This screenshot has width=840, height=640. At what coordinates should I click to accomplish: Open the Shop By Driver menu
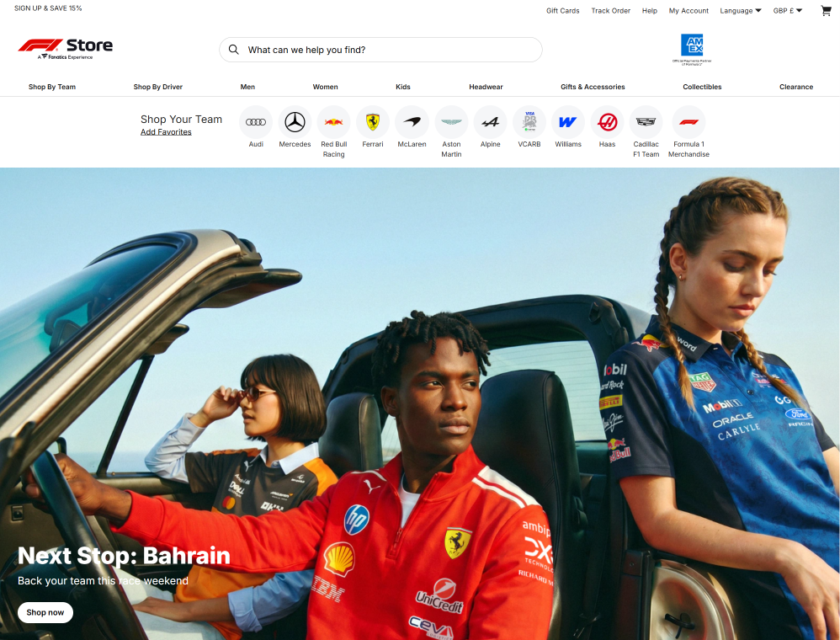(x=158, y=87)
